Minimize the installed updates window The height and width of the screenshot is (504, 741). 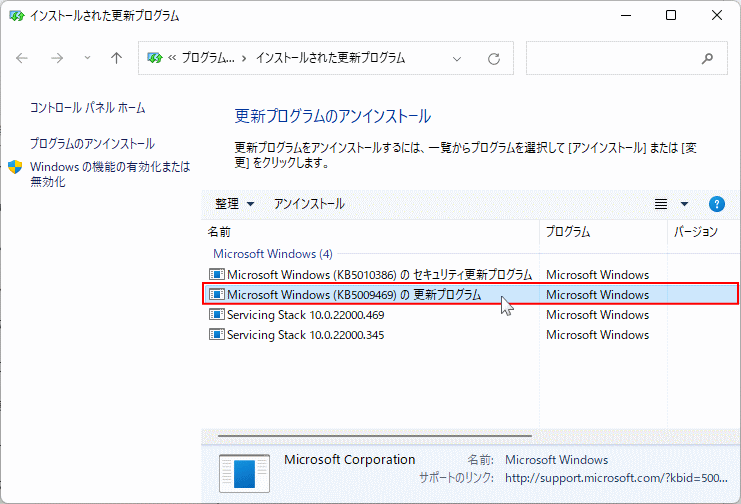(626, 16)
